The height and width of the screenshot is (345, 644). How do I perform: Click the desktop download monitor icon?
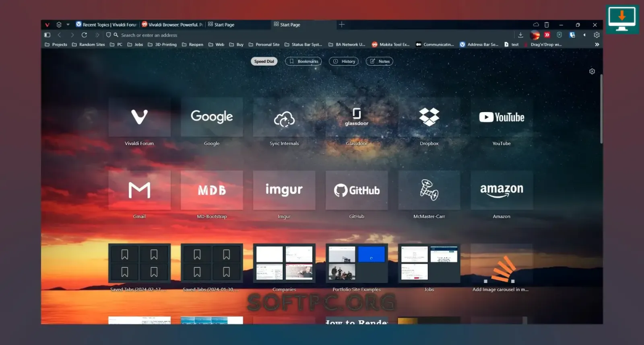(622, 19)
